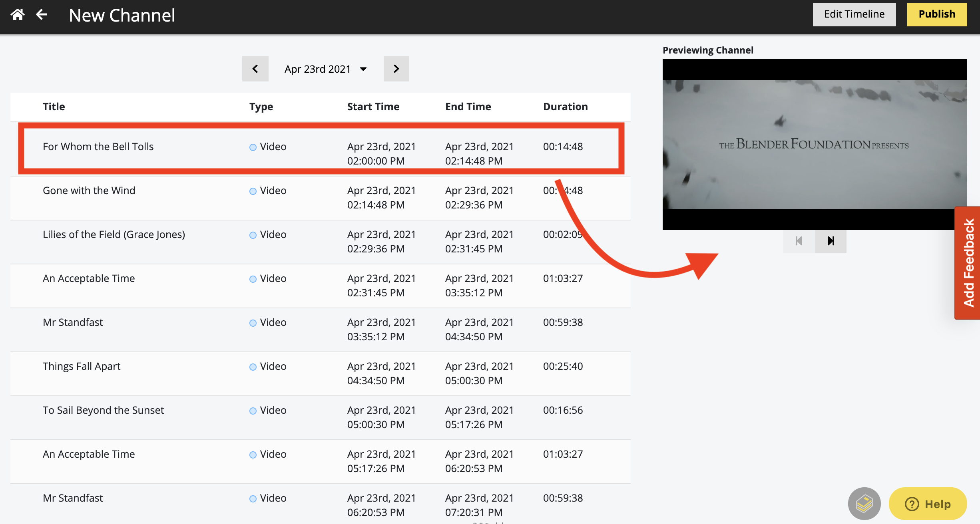
Task: Skip to next video in preview
Action: [x=831, y=241]
